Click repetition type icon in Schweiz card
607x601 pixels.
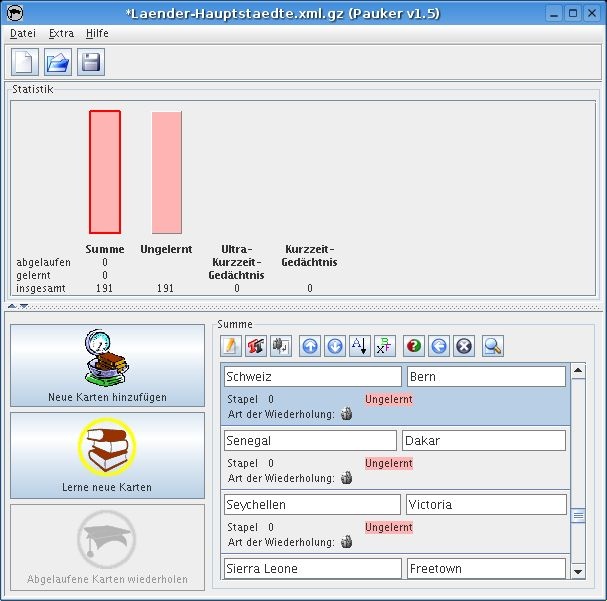click(346, 414)
